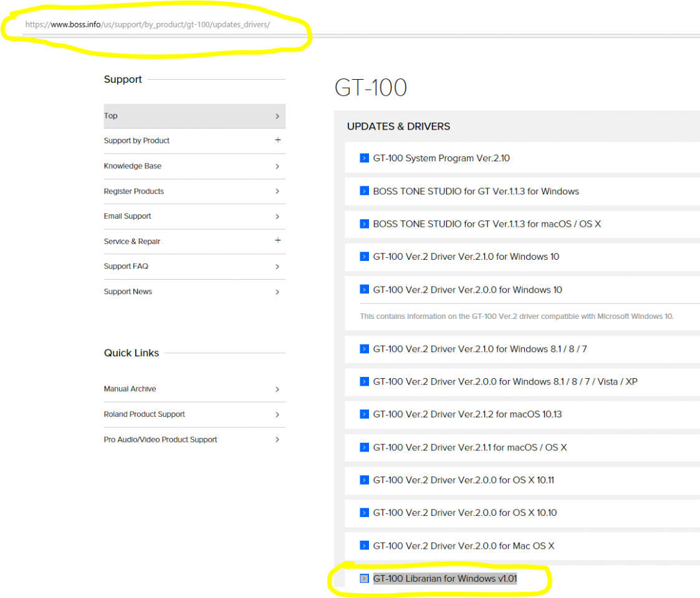Viewport: 700px width, 598px height.
Task: Open the Knowledge Base menu item
Action: (x=194, y=166)
